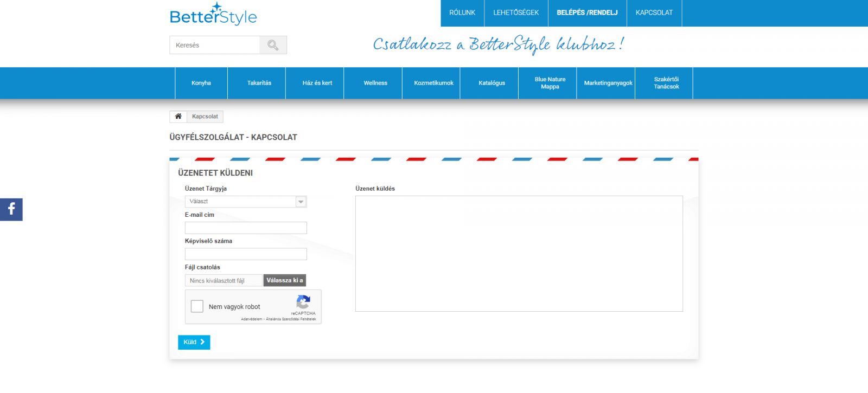The height and width of the screenshot is (393, 868).
Task: Open the Katalógus menu item
Action: tap(492, 83)
